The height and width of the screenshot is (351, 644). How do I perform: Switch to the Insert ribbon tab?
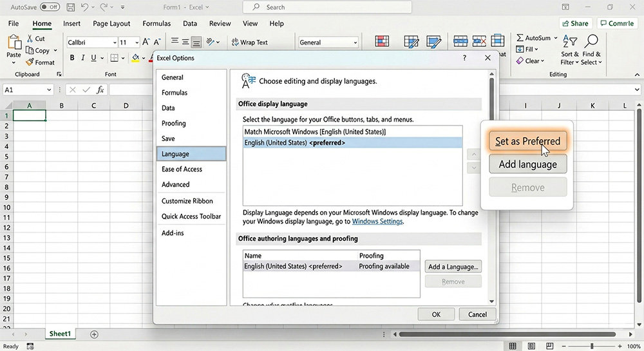[72, 23]
